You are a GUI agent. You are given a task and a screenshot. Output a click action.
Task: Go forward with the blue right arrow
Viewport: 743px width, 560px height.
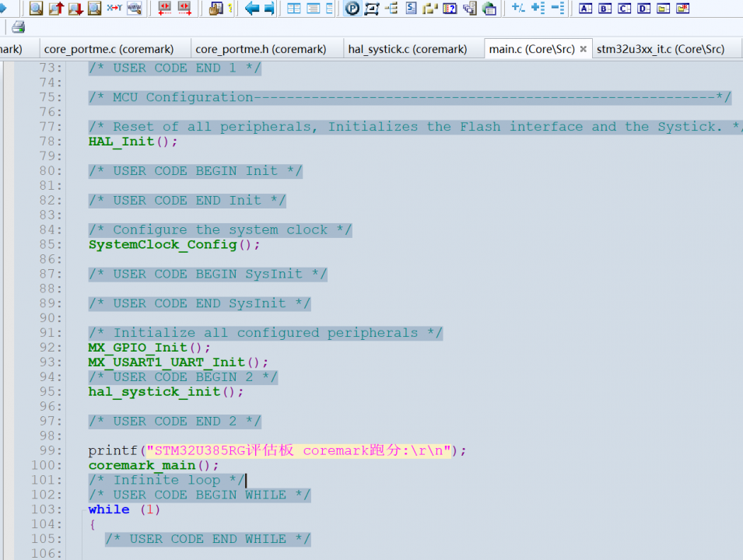pyautogui.click(x=269, y=8)
